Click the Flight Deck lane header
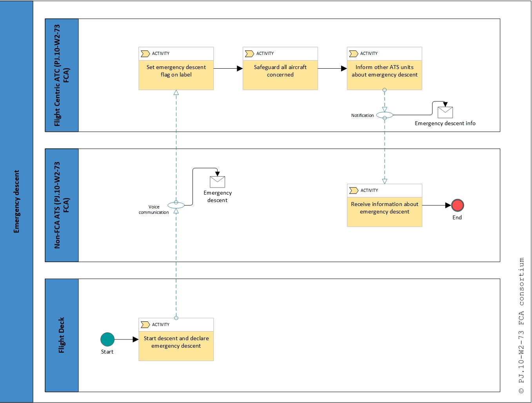The width and height of the screenshot is (532, 403). pos(62,335)
